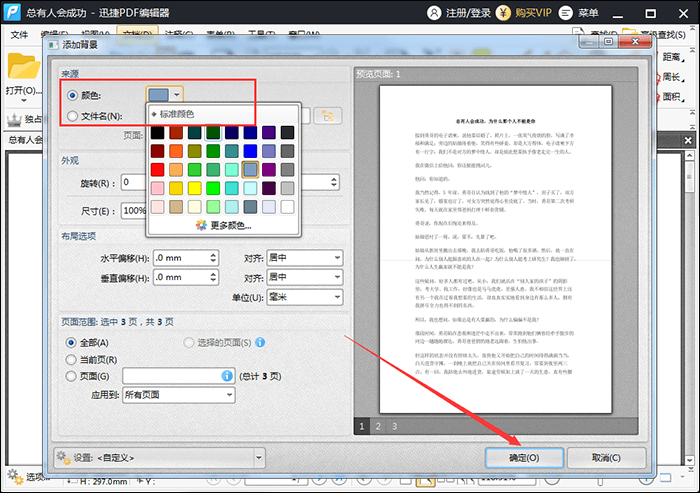Viewport: 700px width, 493px height.
Task: Click info icon in 页面(G) field
Action: 227,376
